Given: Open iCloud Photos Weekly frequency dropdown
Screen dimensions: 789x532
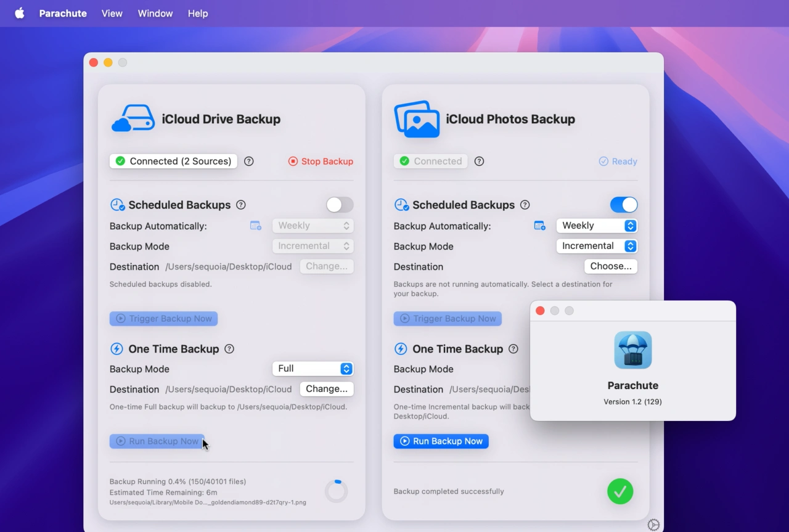Looking at the screenshot, I should pyautogui.click(x=597, y=226).
